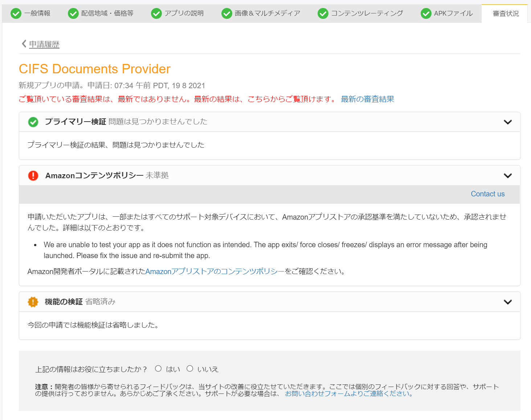Open 最新の審査結果 link
The width and height of the screenshot is (531, 420).
pyautogui.click(x=367, y=99)
